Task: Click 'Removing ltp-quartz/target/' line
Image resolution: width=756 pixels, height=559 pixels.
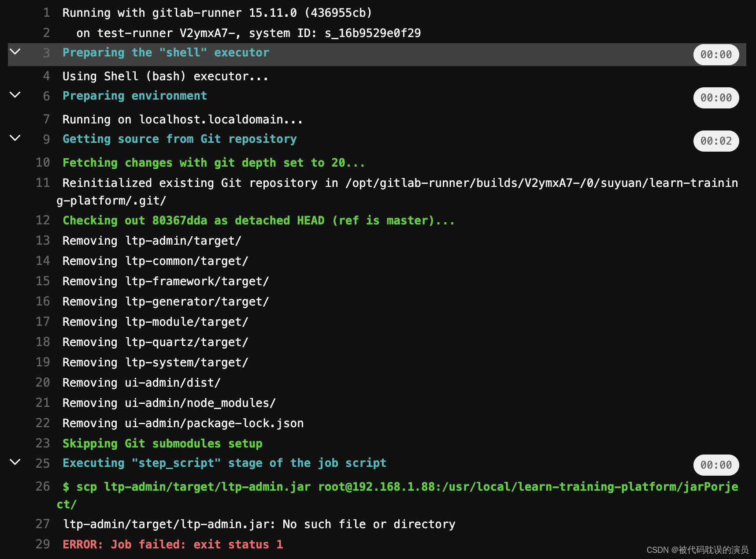Action: [155, 342]
